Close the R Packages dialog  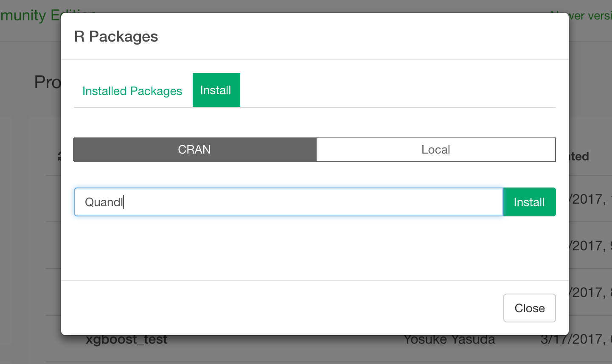(x=529, y=308)
